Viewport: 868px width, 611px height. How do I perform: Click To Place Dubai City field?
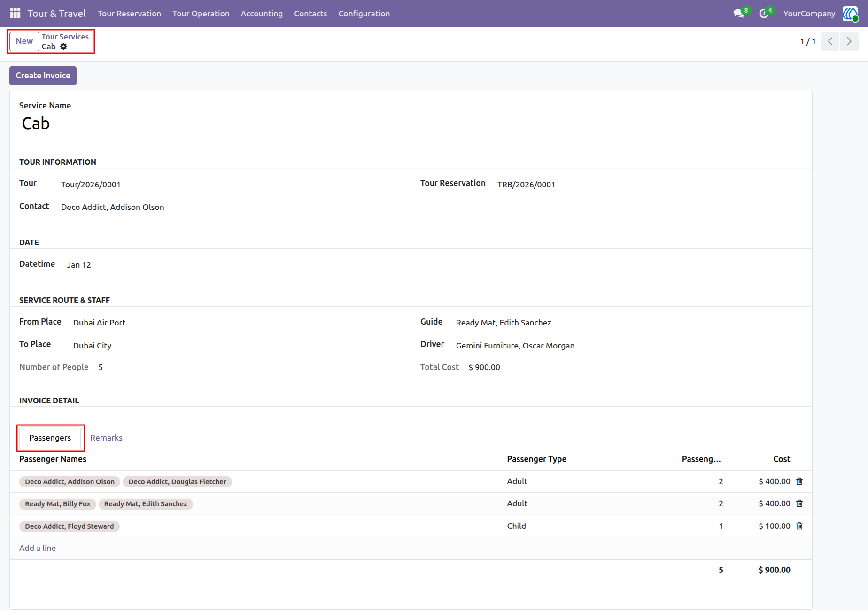92,346
